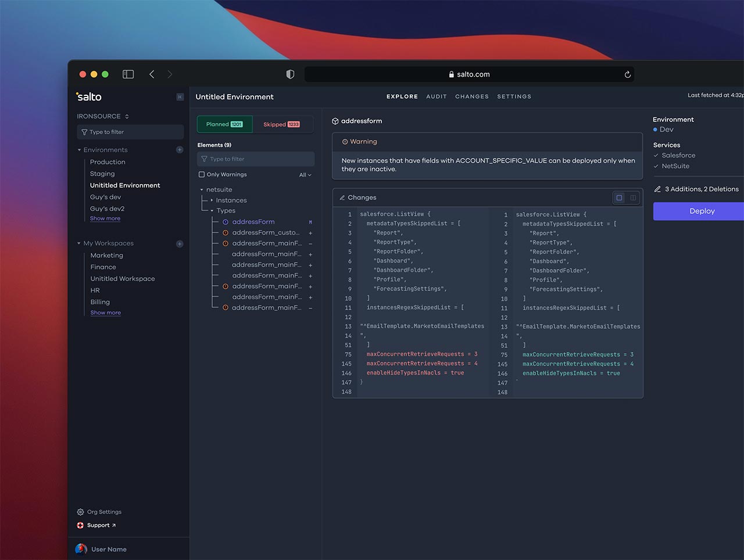Switch to unified diff view icon
This screenshot has width=744, height=560.
click(620, 198)
